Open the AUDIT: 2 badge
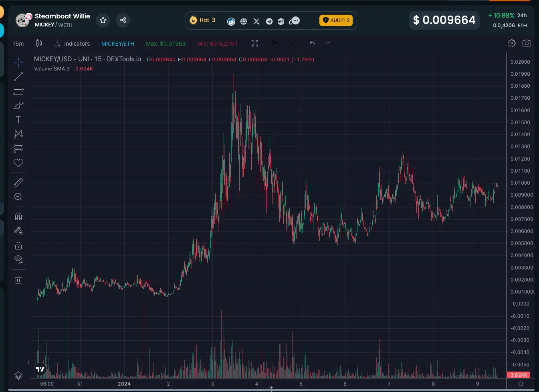This screenshot has width=539, height=392. pos(336,20)
